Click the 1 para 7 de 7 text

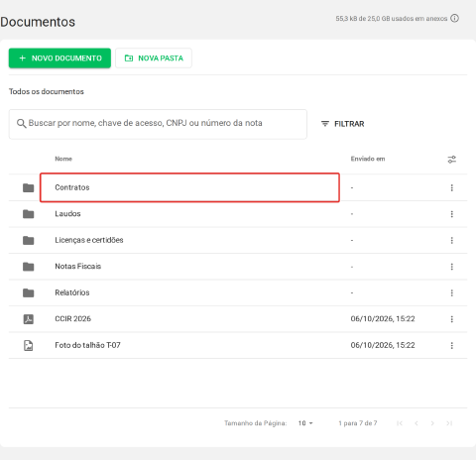click(358, 423)
